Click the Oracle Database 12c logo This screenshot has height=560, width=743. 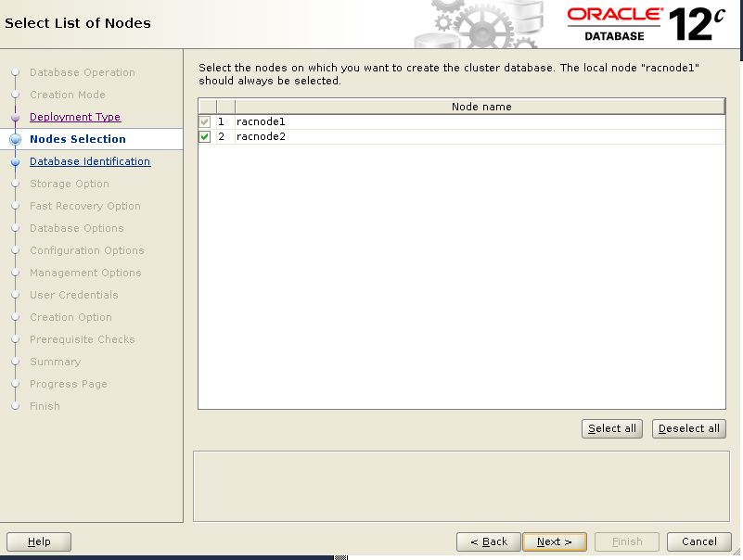pos(647,24)
